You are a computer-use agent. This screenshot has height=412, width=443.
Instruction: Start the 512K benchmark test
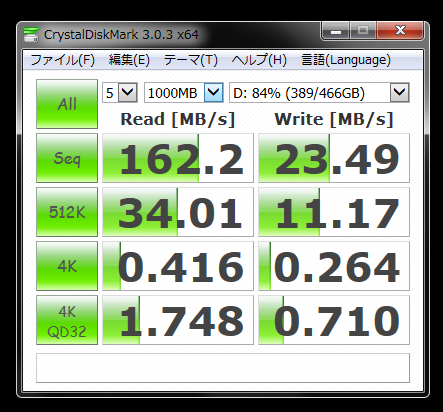[x=67, y=212]
